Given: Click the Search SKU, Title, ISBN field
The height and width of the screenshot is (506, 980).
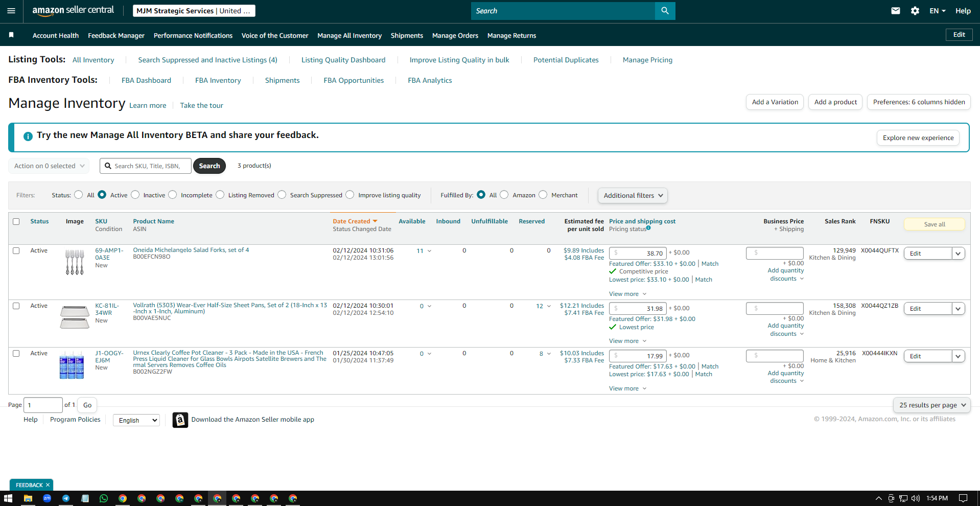Looking at the screenshot, I should click(x=146, y=166).
